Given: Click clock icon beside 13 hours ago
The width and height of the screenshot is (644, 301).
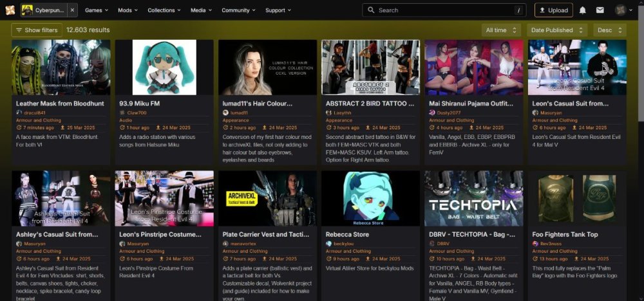Looking at the screenshot, I should coord(535,259).
